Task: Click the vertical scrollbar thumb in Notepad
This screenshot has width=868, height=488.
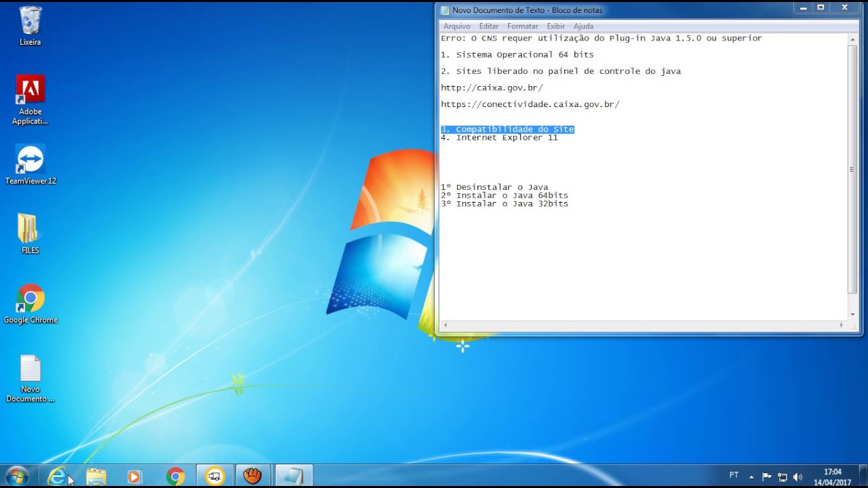Action: pos(852,169)
